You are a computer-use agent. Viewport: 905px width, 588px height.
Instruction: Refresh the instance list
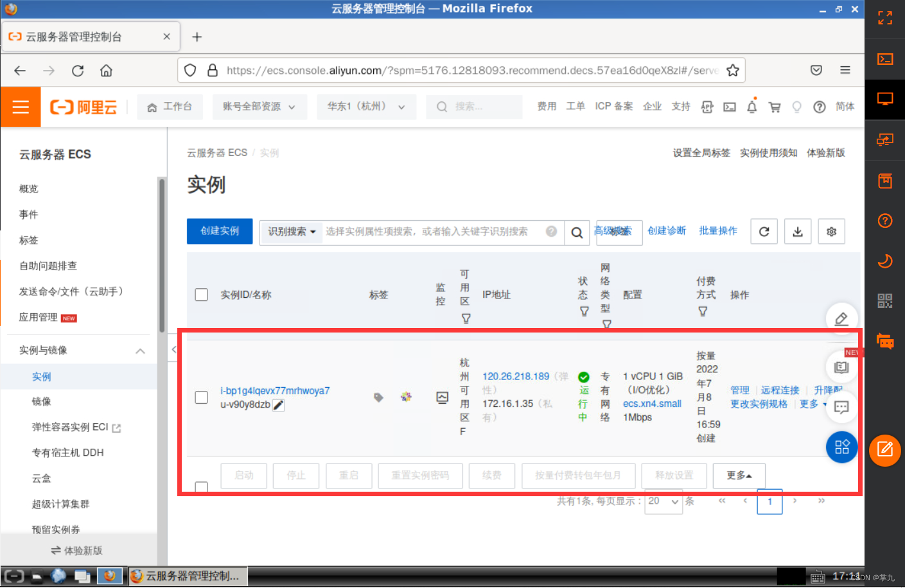coord(764,232)
